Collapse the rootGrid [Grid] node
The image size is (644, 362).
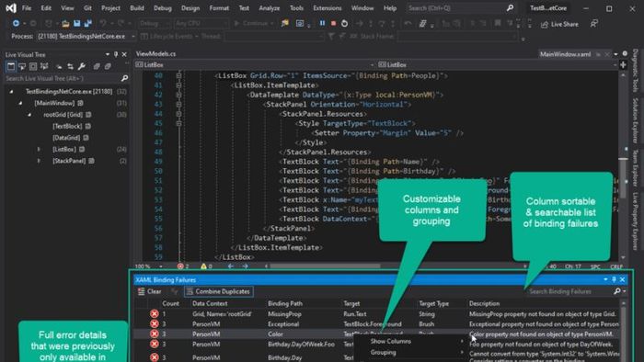point(29,114)
